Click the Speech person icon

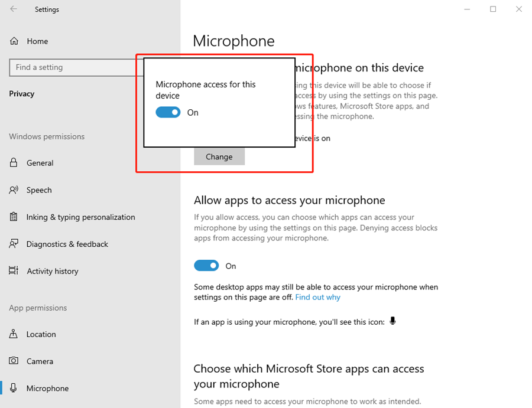pyautogui.click(x=14, y=190)
